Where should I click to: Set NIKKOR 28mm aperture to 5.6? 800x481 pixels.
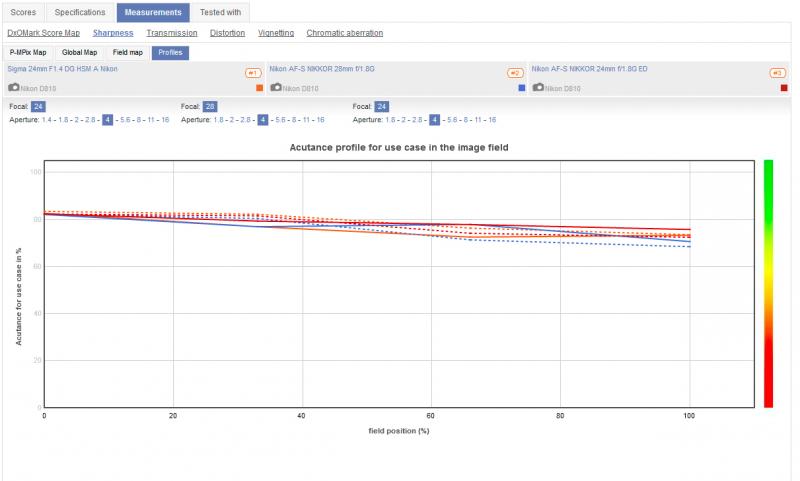tap(280, 120)
